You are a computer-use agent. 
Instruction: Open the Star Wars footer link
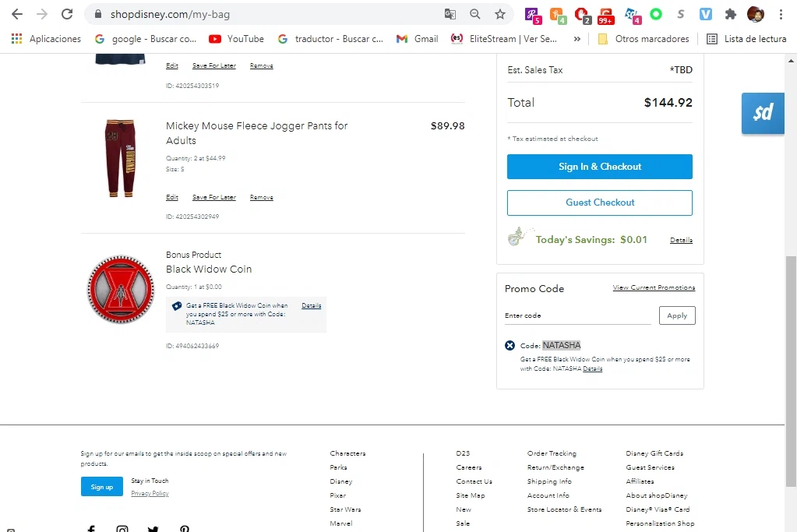[x=345, y=509]
